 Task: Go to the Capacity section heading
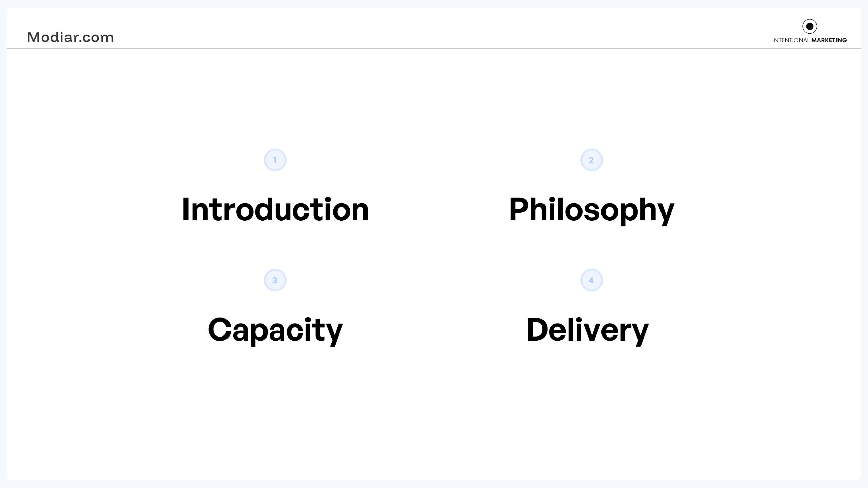[x=275, y=330]
